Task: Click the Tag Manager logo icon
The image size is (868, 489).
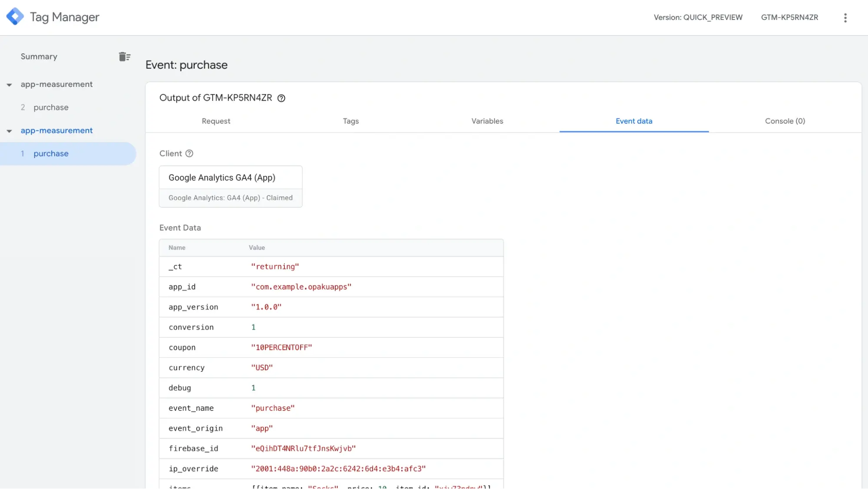Action: (x=15, y=17)
